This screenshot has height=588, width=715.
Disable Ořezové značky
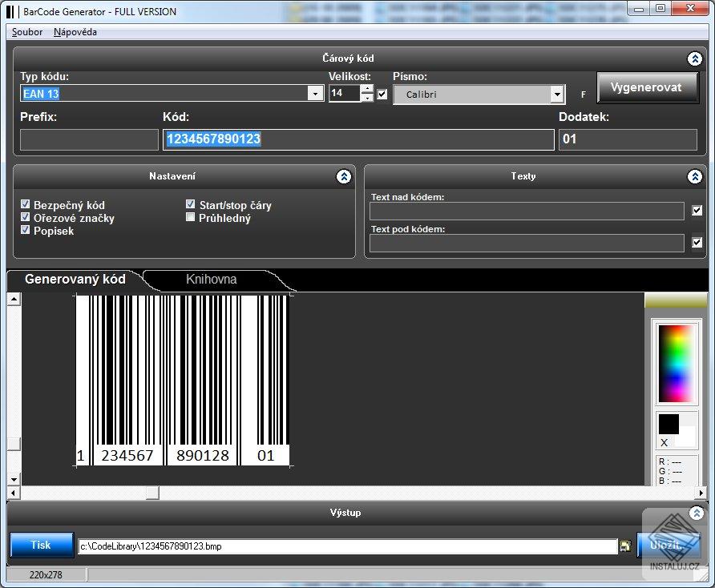click(26, 217)
